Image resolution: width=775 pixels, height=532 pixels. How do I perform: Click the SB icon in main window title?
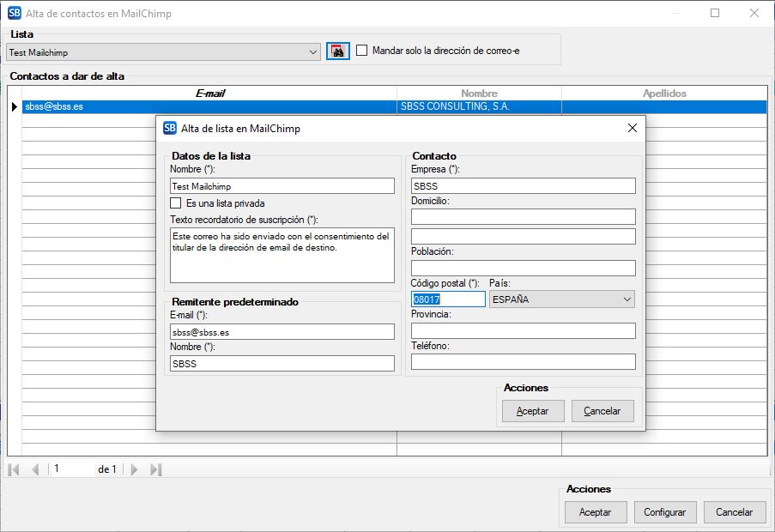click(x=14, y=14)
